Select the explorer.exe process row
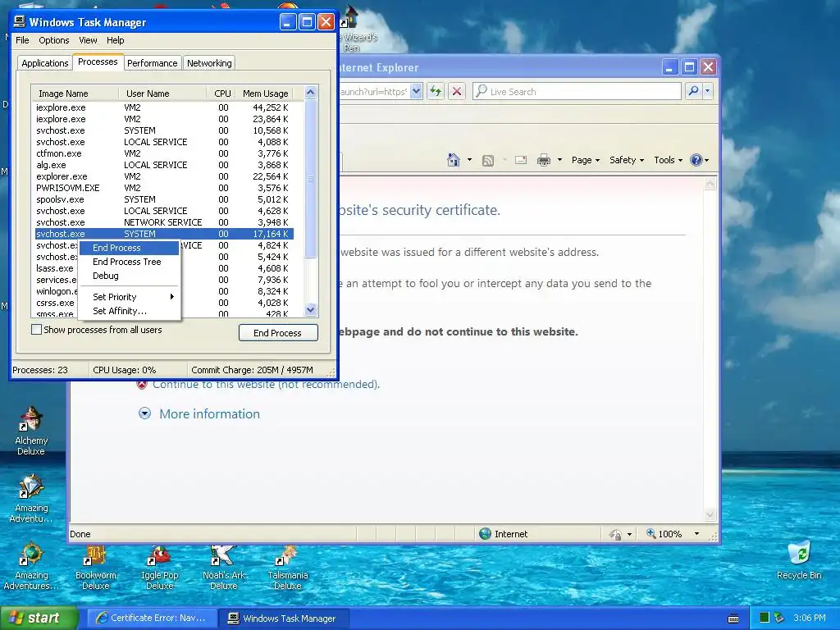Viewport: 840px width, 630px height. [164, 176]
